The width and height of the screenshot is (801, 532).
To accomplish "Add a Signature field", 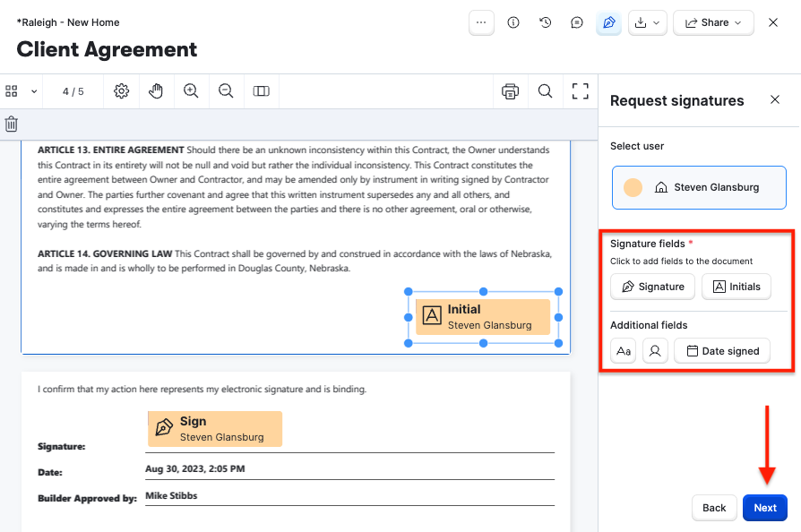I will click(653, 287).
